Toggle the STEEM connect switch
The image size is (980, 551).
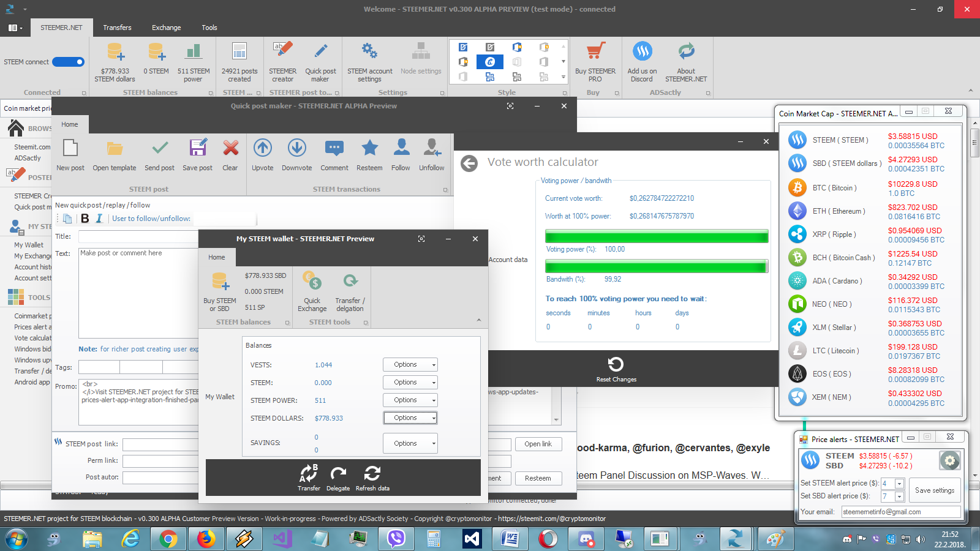pyautogui.click(x=68, y=62)
